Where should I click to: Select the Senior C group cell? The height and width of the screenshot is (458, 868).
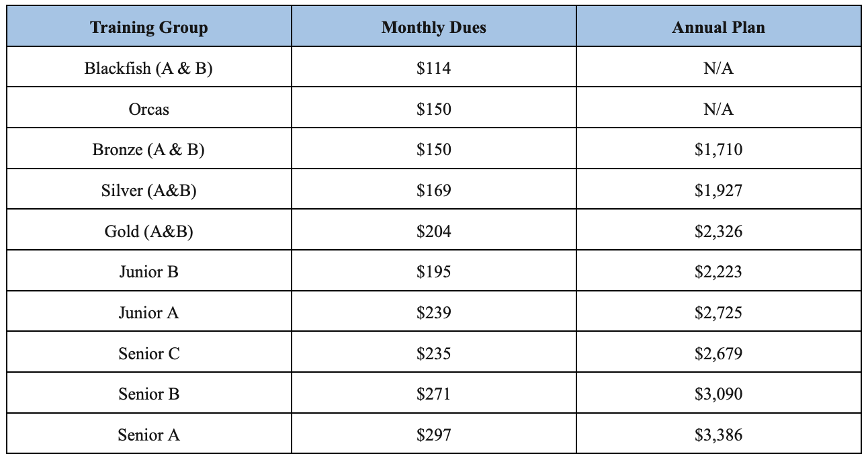point(148,353)
